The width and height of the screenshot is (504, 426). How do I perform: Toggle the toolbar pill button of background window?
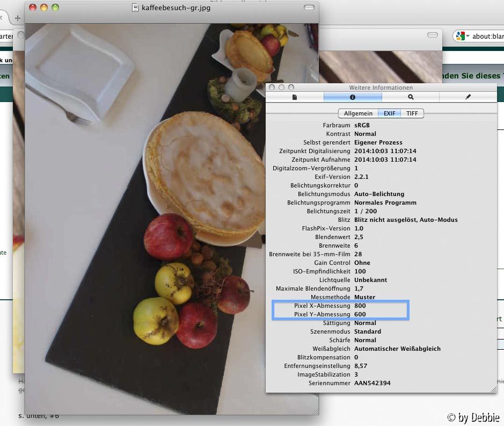(432, 35)
